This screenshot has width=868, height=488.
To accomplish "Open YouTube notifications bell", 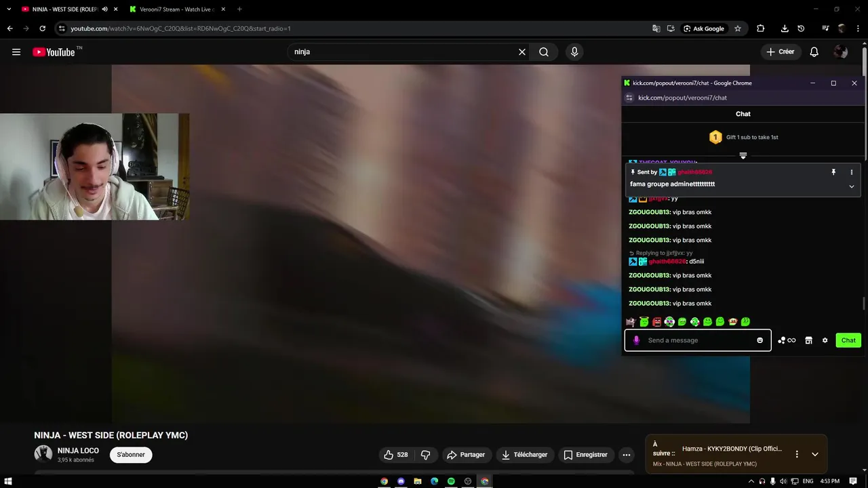I will pos(814,52).
